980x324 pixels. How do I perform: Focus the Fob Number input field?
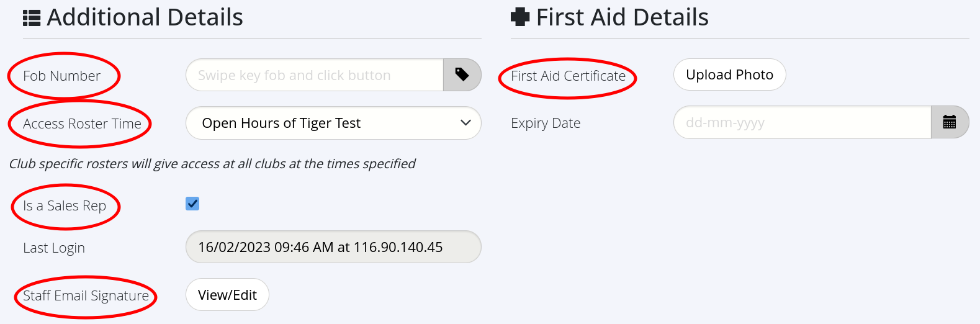[314, 75]
